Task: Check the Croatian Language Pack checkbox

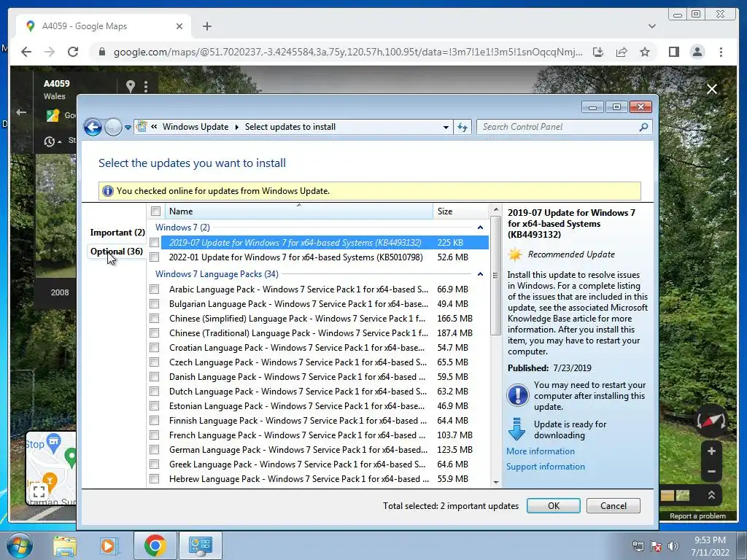Action: tap(155, 348)
